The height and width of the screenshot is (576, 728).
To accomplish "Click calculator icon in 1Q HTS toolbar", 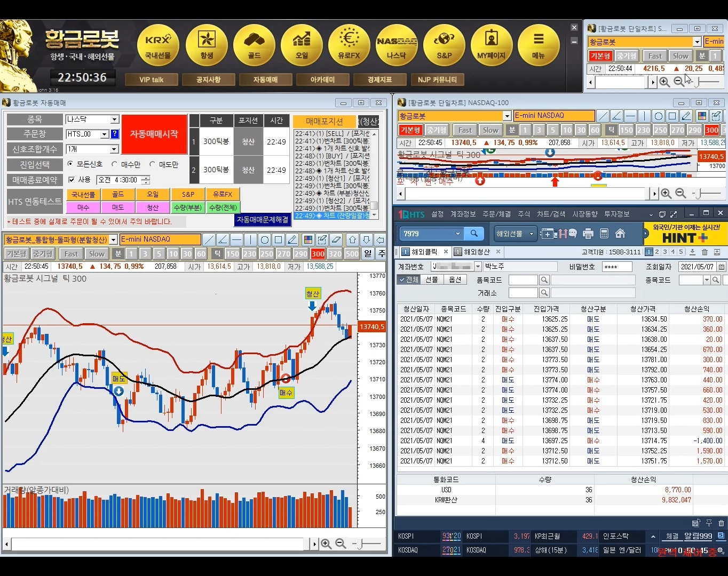I will [x=604, y=234].
